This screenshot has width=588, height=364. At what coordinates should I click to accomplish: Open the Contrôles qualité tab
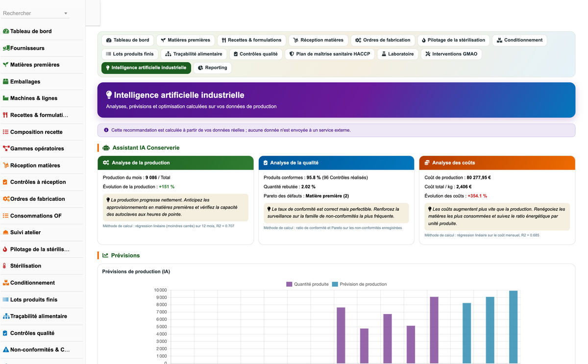click(256, 54)
